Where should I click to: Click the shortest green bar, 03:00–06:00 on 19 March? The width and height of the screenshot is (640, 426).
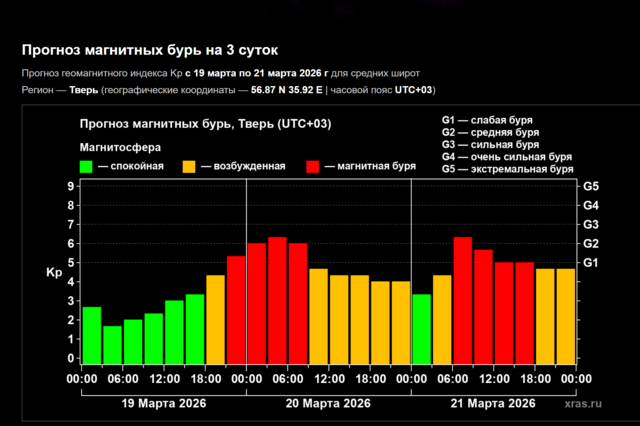(x=112, y=345)
